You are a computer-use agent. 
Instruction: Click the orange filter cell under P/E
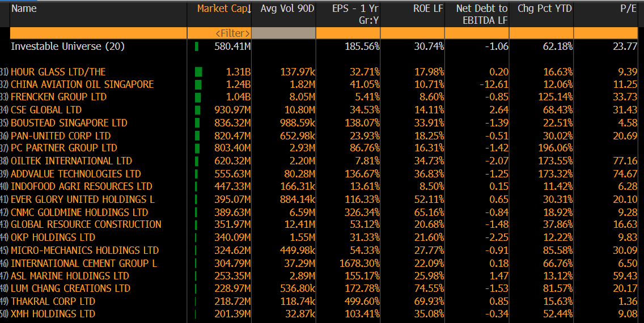606,33
